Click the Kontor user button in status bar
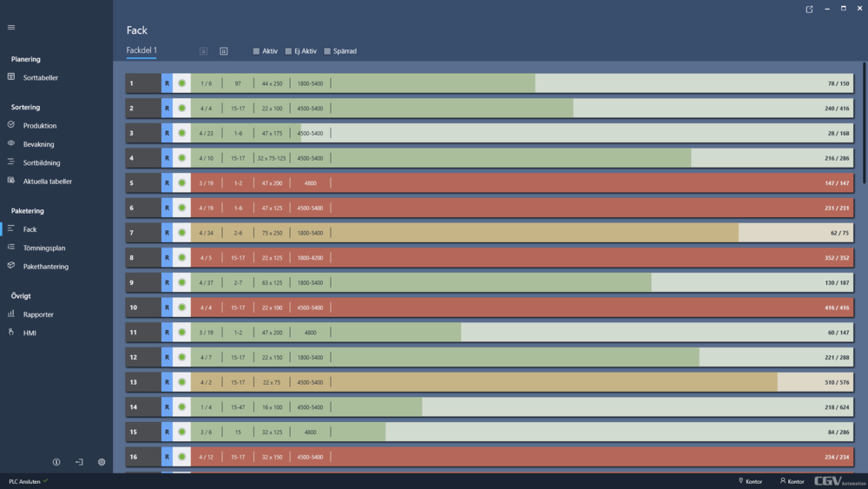The width and height of the screenshot is (868, 489). click(x=792, y=481)
